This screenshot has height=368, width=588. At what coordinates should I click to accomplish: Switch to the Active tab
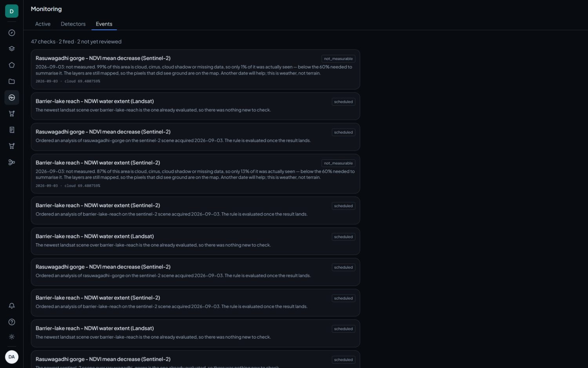click(43, 24)
